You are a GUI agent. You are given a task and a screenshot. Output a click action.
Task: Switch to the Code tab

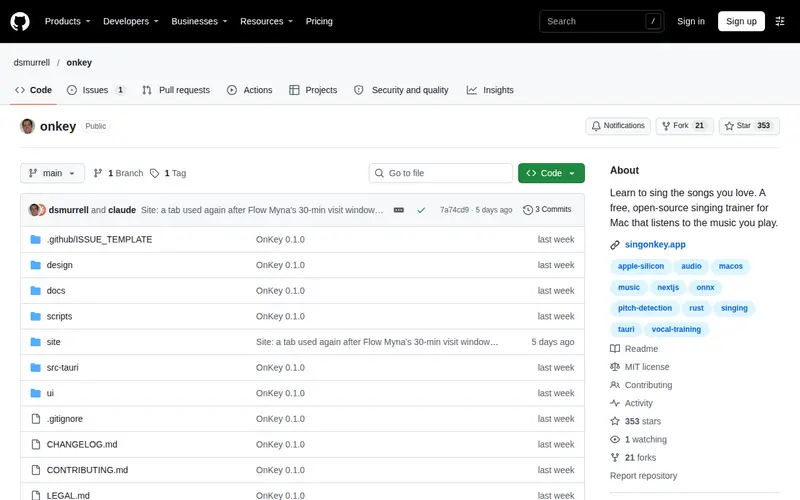point(34,90)
